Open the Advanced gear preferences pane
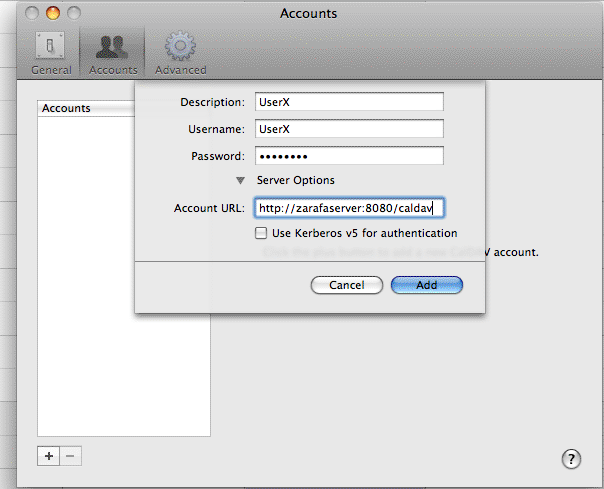Image resolution: width=604 pixels, height=489 pixels. (x=180, y=52)
